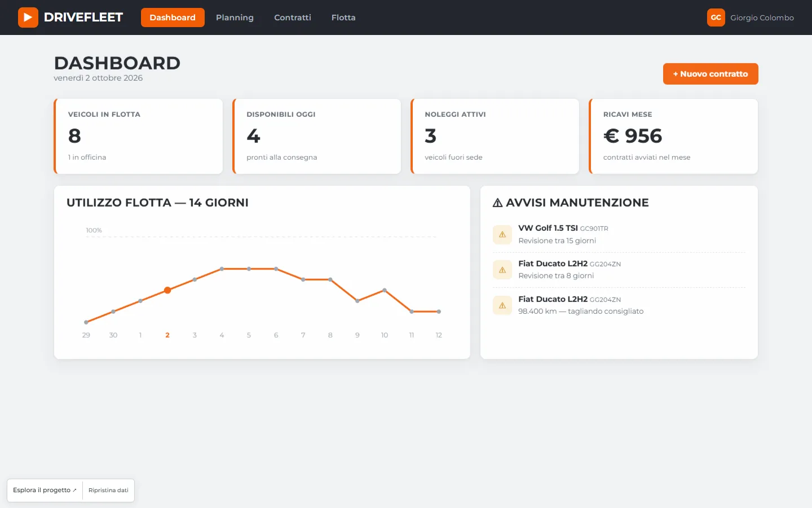The width and height of the screenshot is (812, 508).
Task: Click the Revisione tra 15 giorni text
Action: pos(557,240)
